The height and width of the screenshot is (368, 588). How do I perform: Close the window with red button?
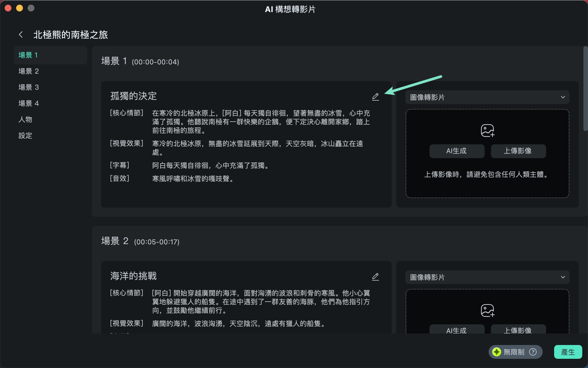[x=8, y=8]
